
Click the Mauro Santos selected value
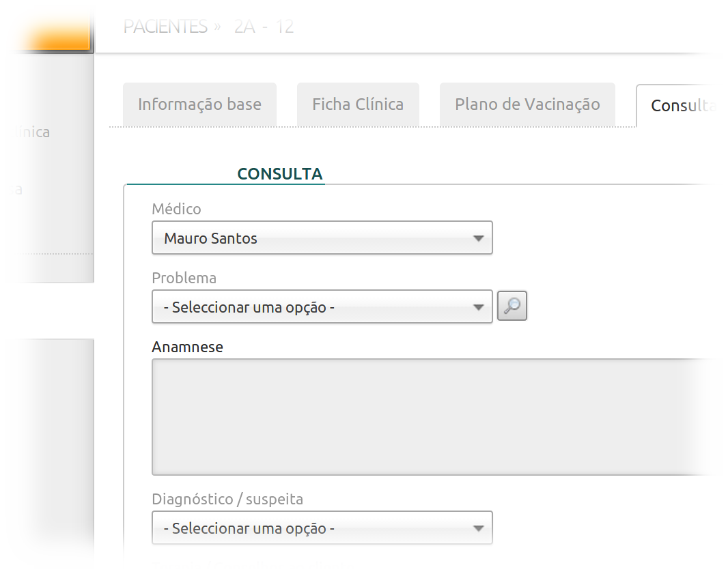[210, 238]
